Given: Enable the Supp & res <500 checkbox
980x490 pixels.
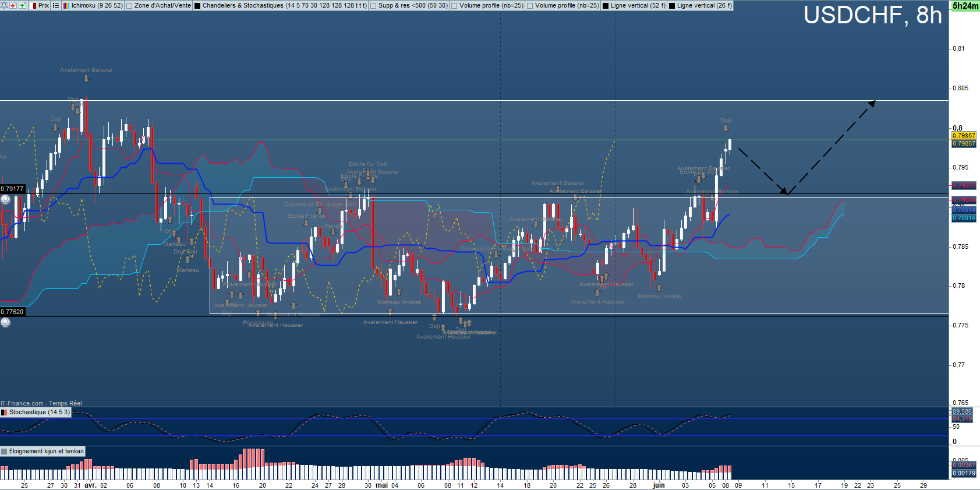Looking at the screenshot, I should click(x=373, y=6).
